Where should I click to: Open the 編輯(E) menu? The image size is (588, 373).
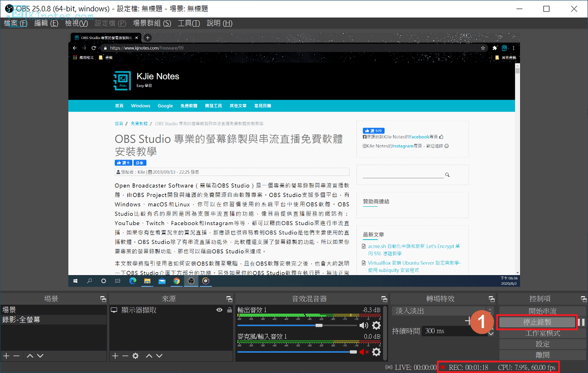coord(46,23)
